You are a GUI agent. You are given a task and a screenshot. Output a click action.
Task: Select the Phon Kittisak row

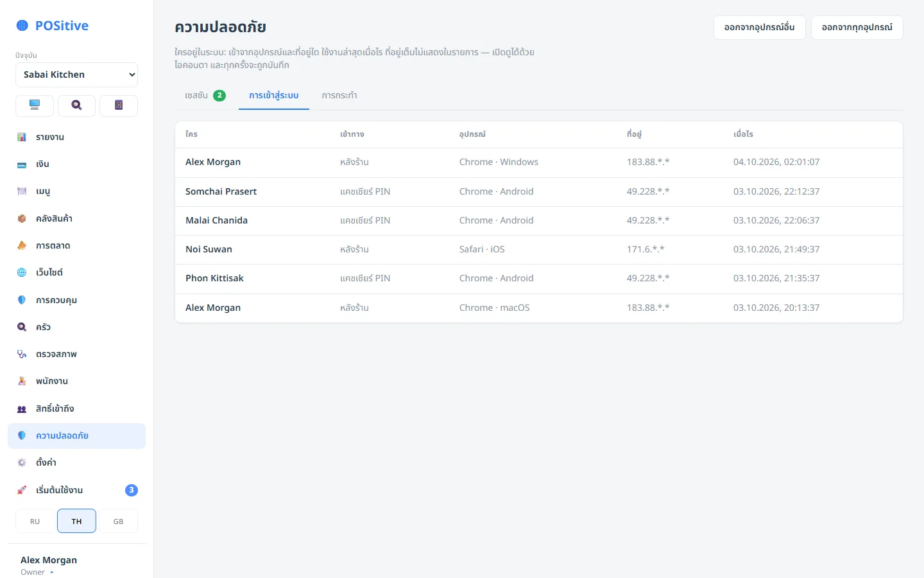point(539,278)
